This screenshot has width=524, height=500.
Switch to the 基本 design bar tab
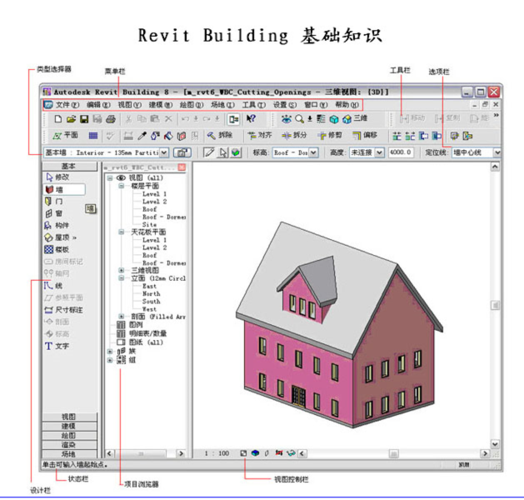tap(69, 166)
